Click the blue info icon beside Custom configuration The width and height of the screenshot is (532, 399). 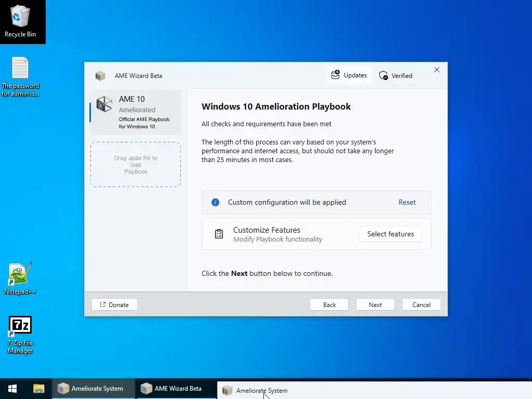(215, 202)
